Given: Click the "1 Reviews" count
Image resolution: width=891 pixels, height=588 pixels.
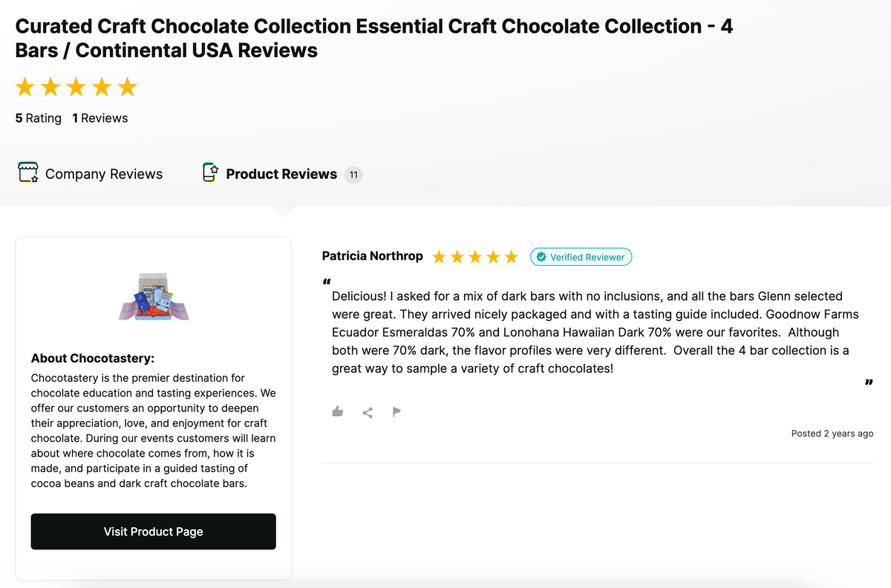Looking at the screenshot, I should pyautogui.click(x=99, y=118).
